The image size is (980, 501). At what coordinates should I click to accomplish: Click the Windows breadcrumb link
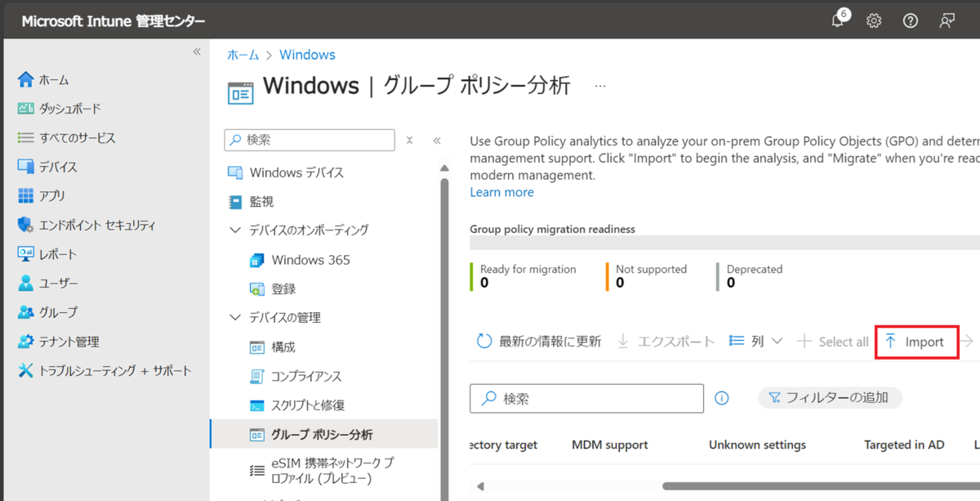tap(307, 55)
